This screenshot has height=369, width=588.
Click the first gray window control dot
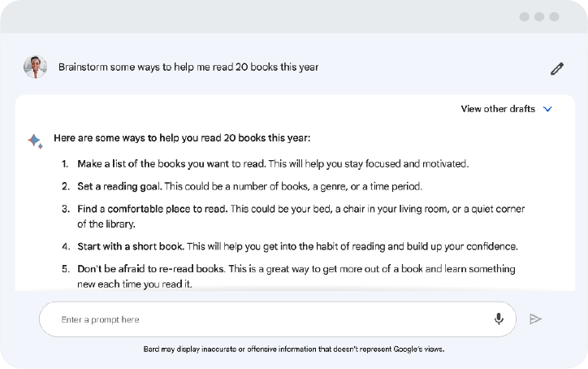[525, 17]
